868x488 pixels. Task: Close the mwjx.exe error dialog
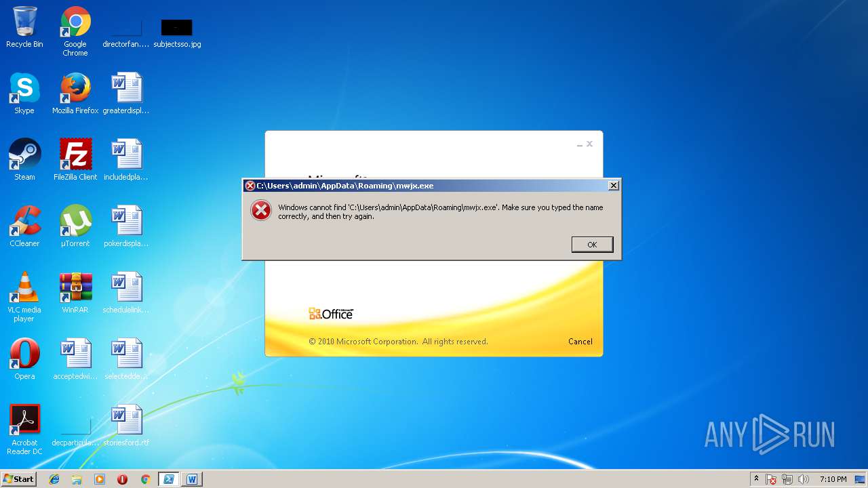[613, 186]
